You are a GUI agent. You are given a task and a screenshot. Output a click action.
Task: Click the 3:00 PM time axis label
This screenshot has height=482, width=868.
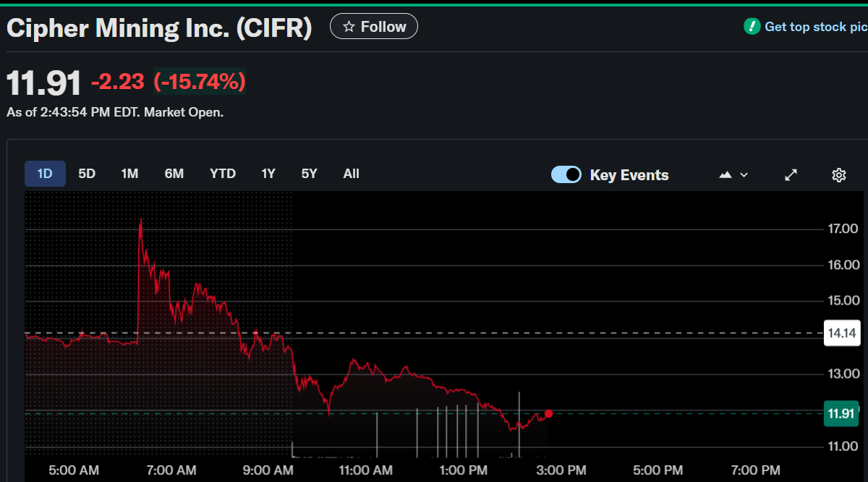tap(561, 470)
